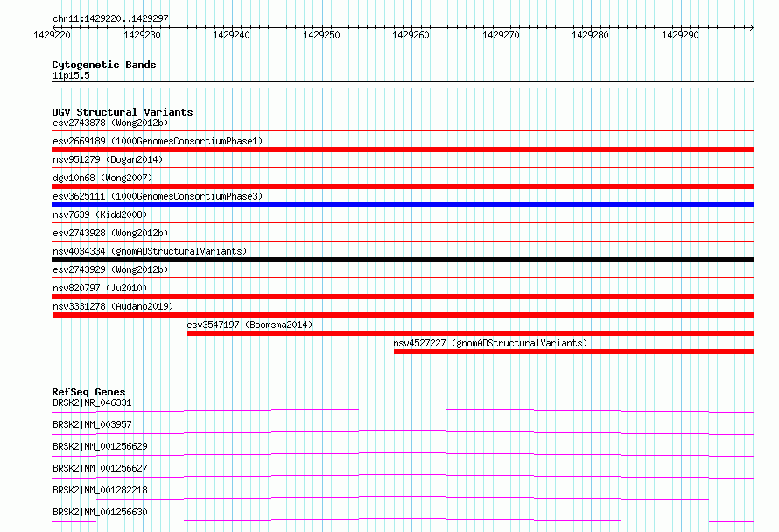Click ruler position 1429260
Viewport: 779px width, 532px height.
411,35
